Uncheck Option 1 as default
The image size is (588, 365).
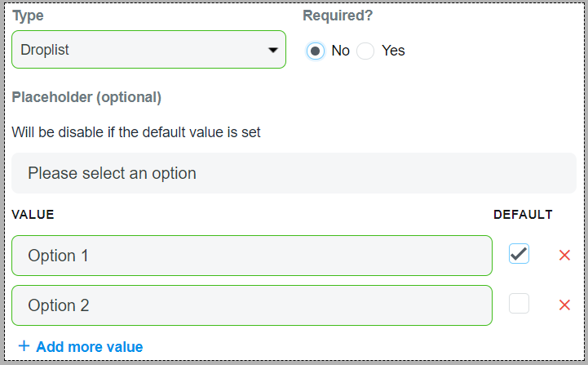click(x=519, y=254)
